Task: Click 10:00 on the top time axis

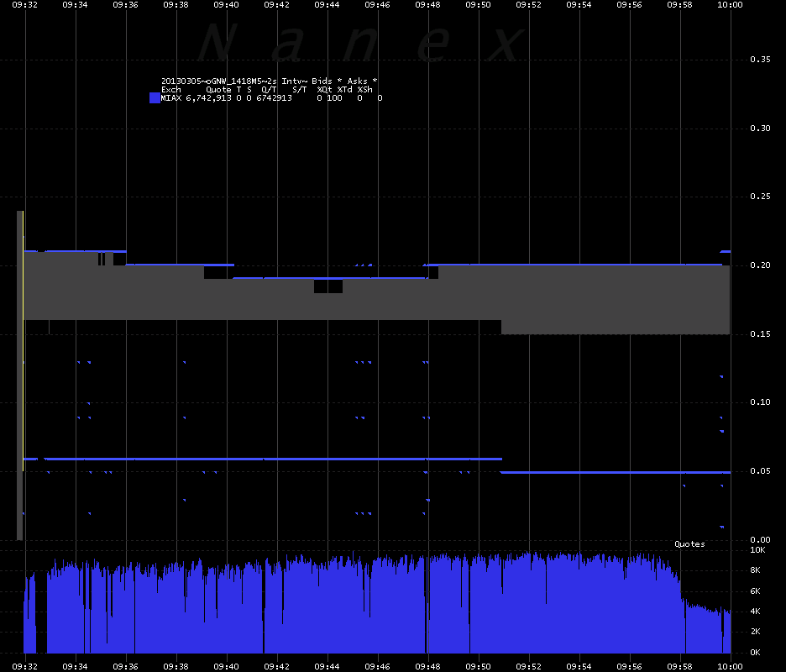Action: pos(730,5)
